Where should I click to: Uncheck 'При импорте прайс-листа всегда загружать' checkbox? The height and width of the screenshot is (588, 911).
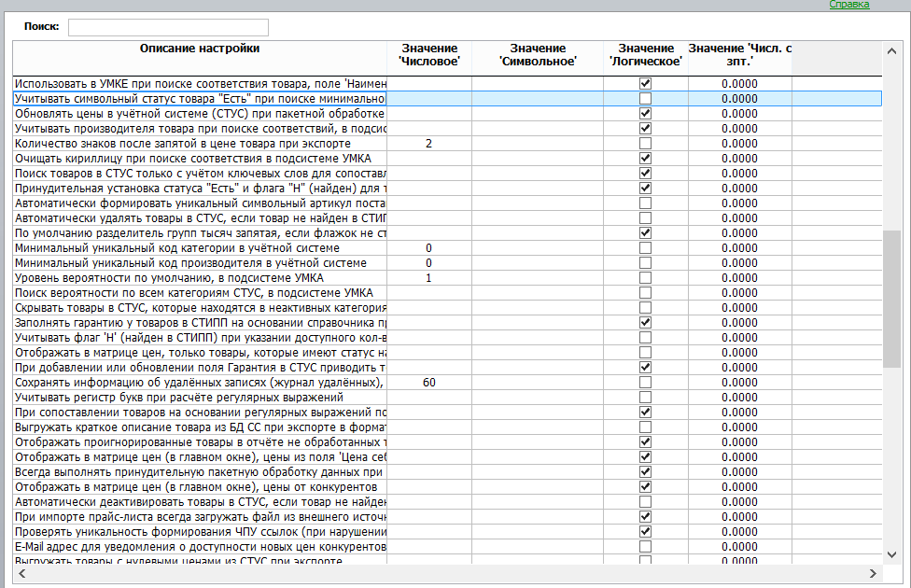646,517
